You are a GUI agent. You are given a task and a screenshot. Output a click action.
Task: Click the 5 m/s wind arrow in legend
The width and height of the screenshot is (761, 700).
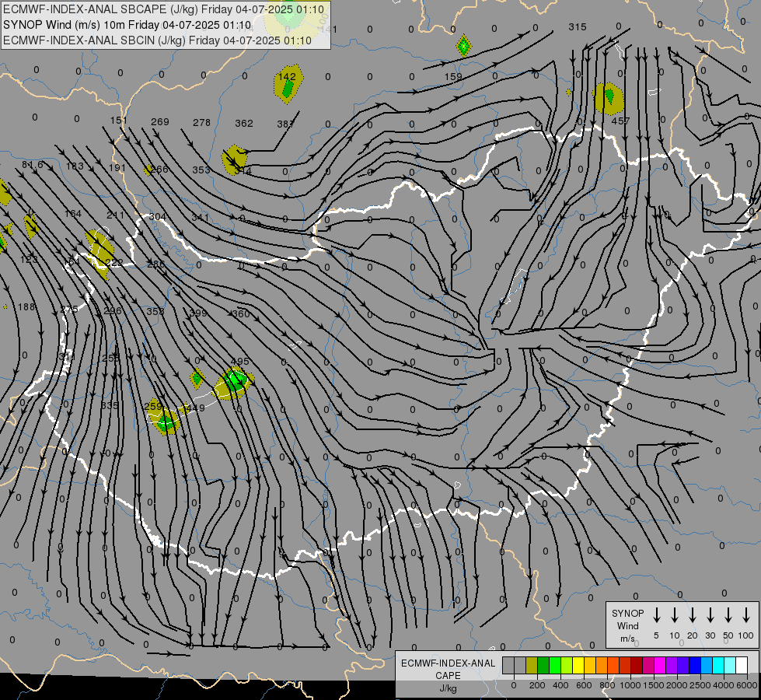pyautogui.click(x=657, y=615)
